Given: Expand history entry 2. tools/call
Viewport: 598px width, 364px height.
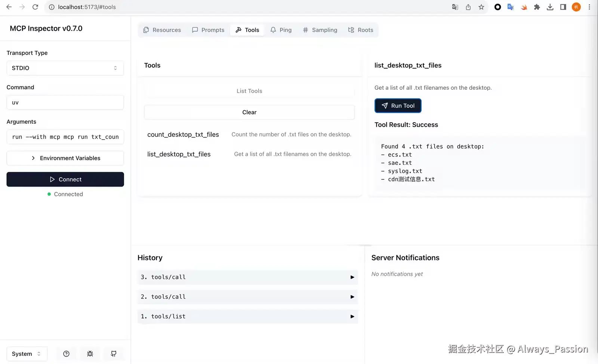Looking at the screenshot, I should (248, 297).
